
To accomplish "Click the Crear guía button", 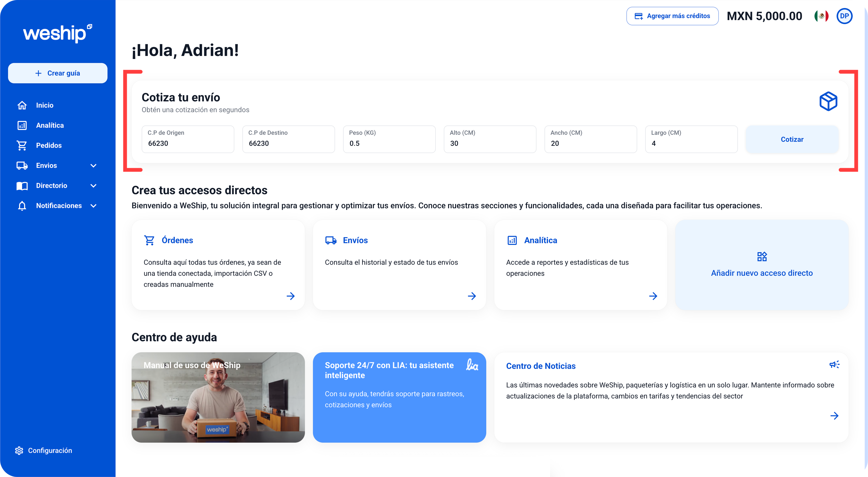I will click(58, 73).
